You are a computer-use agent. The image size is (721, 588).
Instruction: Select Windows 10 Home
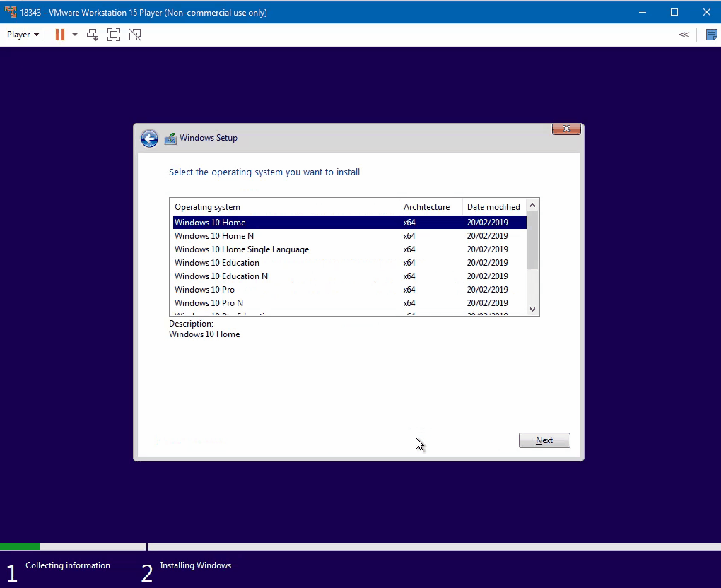pos(349,223)
